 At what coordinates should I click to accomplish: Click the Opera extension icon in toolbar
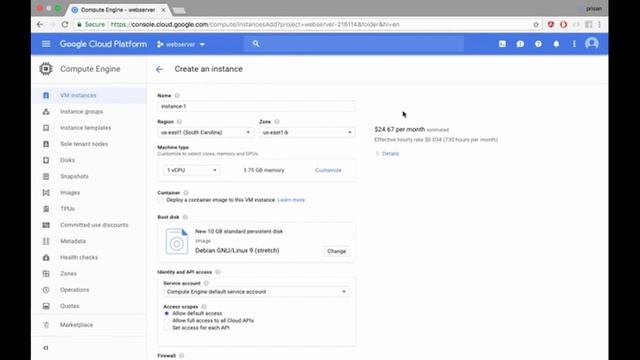pyautogui.click(x=563, y=24)
